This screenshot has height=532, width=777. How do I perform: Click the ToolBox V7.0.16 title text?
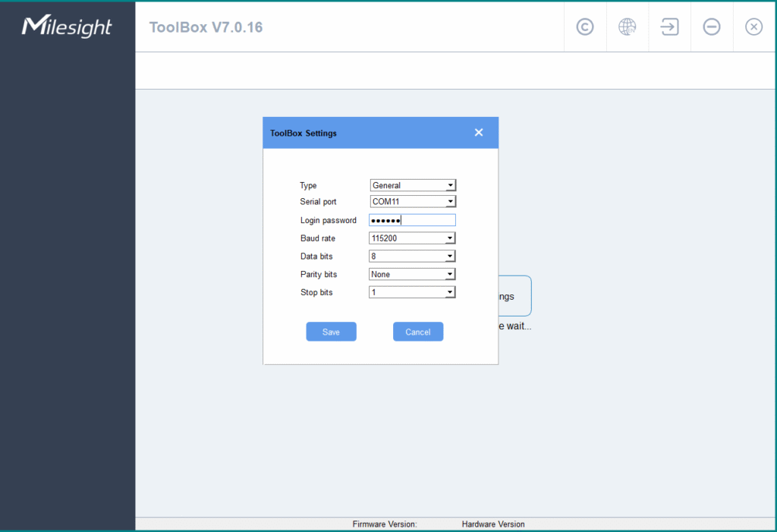pos(206,28)
